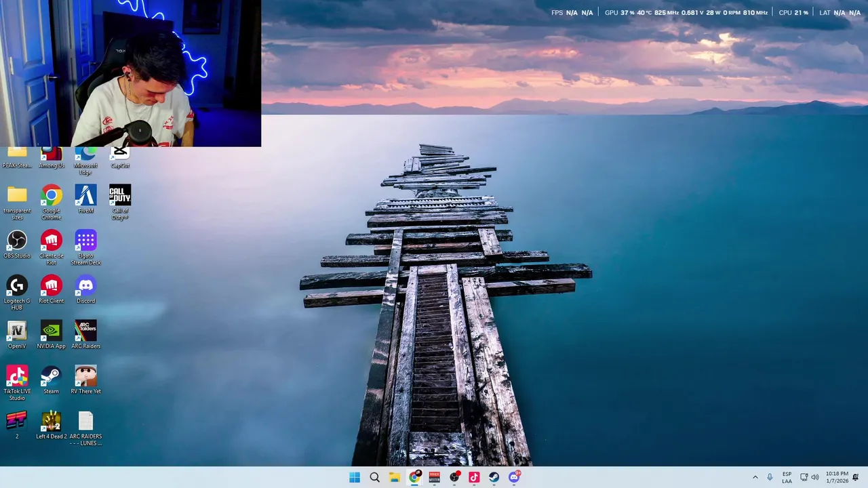
Task: Show hidden system tray icons
Action: (755, 477)
